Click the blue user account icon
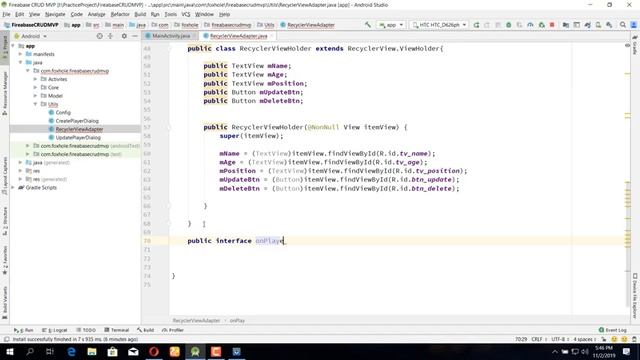640x360 pixels. point(634,25)
